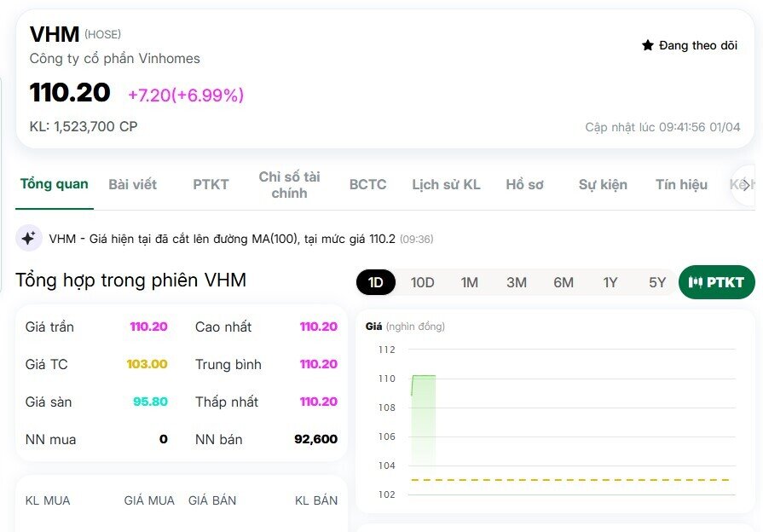Choose the 6M timeframe option
This screenshot has width=763, height=532.
(x=564, y=281)
